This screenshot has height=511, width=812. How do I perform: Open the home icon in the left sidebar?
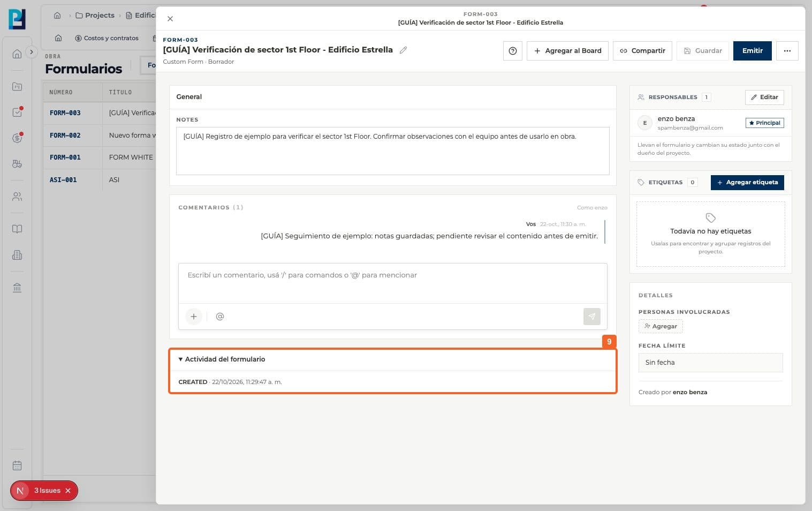(17, 54)
